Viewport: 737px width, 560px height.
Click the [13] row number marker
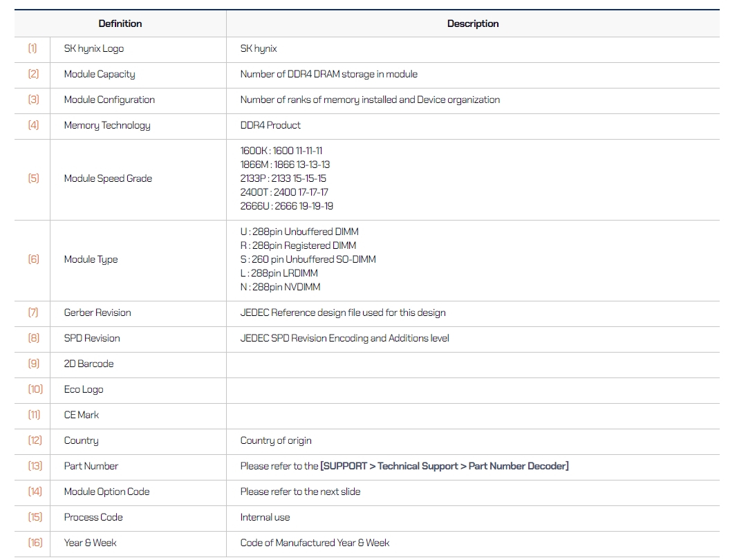click(32, 466)
